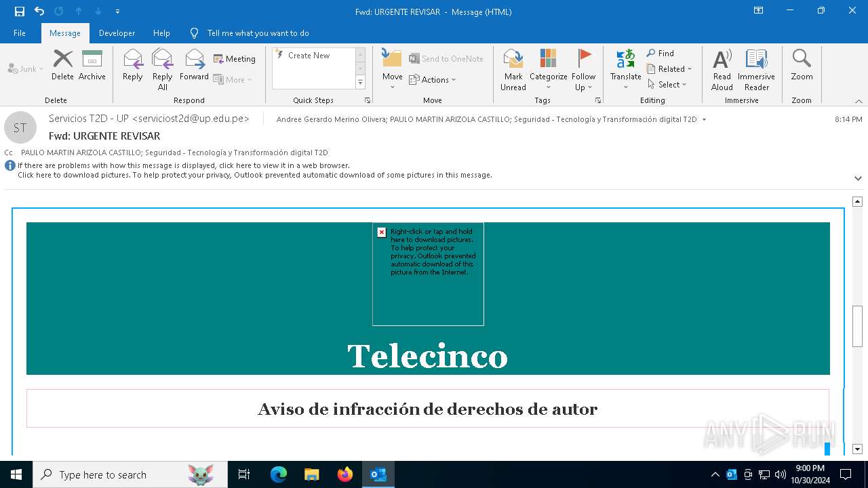
Task: Open File Explorer from taskbar
Action: tap(312, 474)
